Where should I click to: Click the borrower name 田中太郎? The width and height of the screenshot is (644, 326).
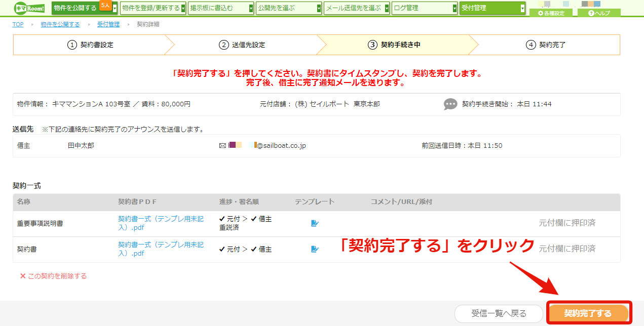pos(81,146)
